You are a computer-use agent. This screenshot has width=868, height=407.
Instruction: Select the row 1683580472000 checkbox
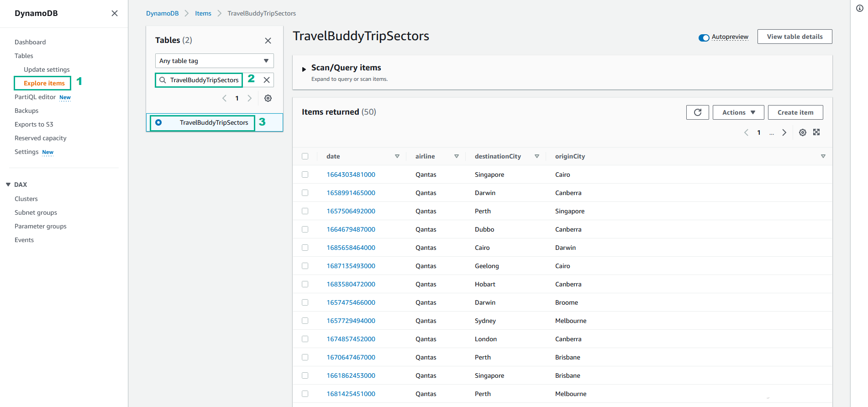pos(305,284)
